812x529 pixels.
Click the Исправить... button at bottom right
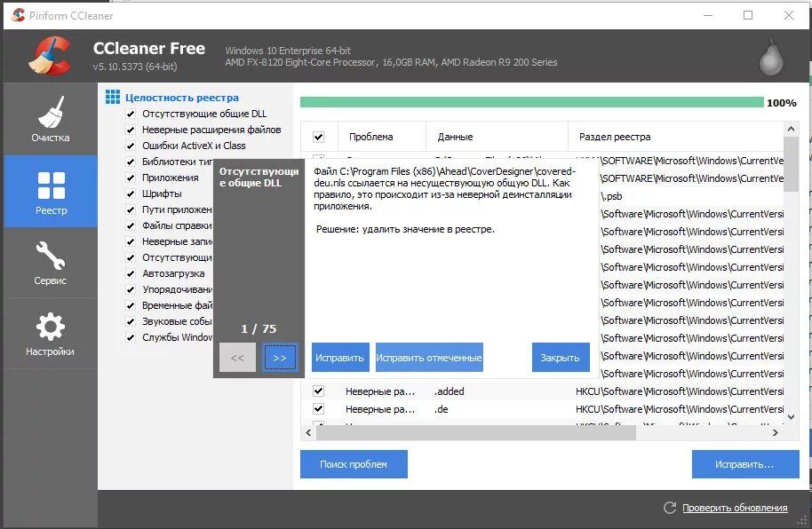point(745,464)
